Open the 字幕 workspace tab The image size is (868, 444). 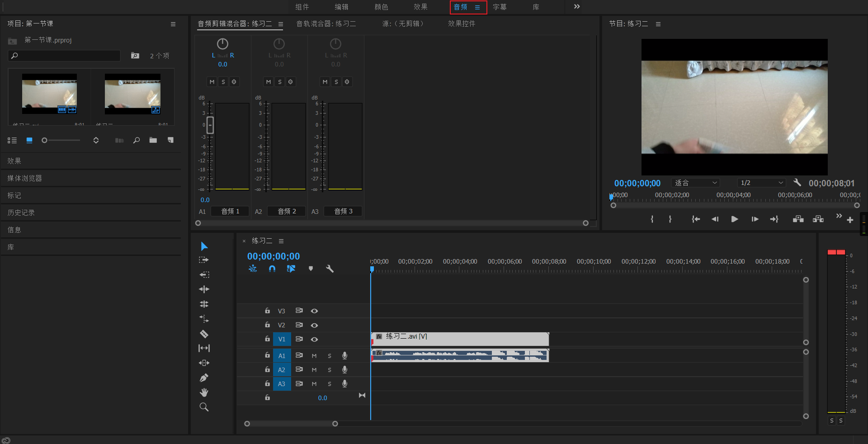click(x=500, y=7)
